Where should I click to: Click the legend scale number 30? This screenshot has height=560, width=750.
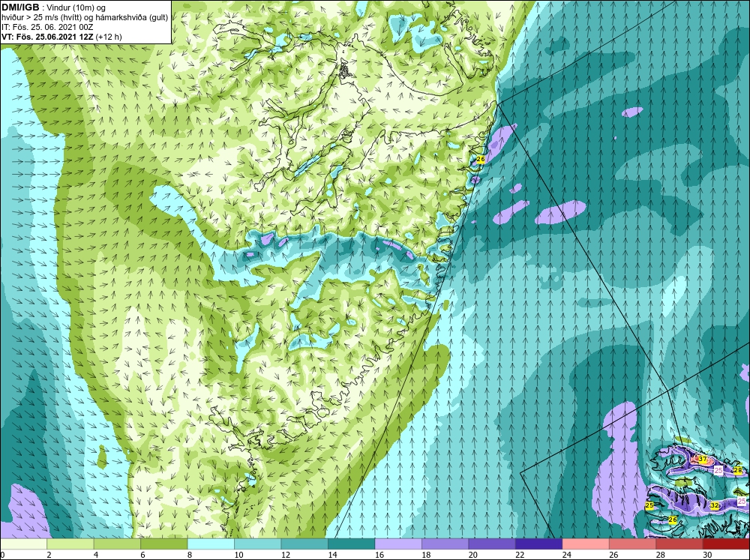click(707, 555)
